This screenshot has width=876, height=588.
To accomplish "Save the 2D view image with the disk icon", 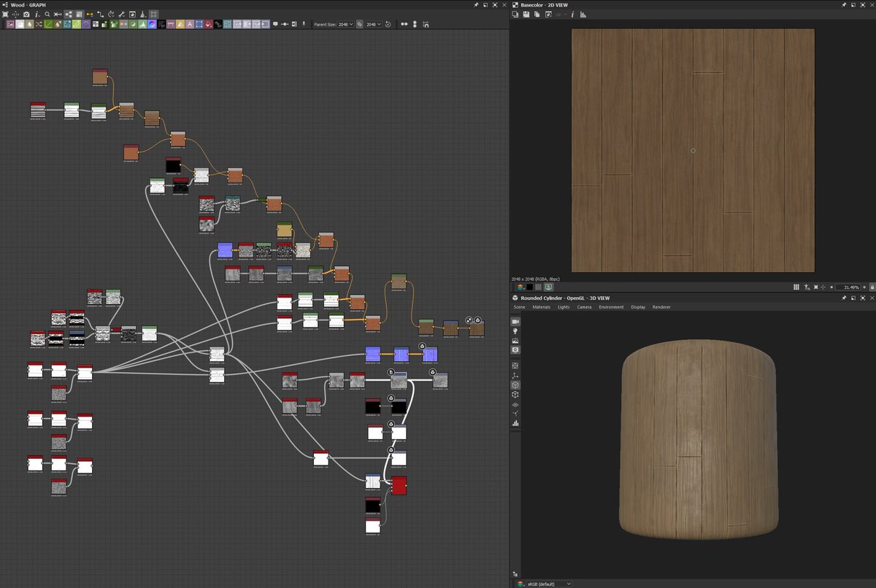I will point(526,14).
